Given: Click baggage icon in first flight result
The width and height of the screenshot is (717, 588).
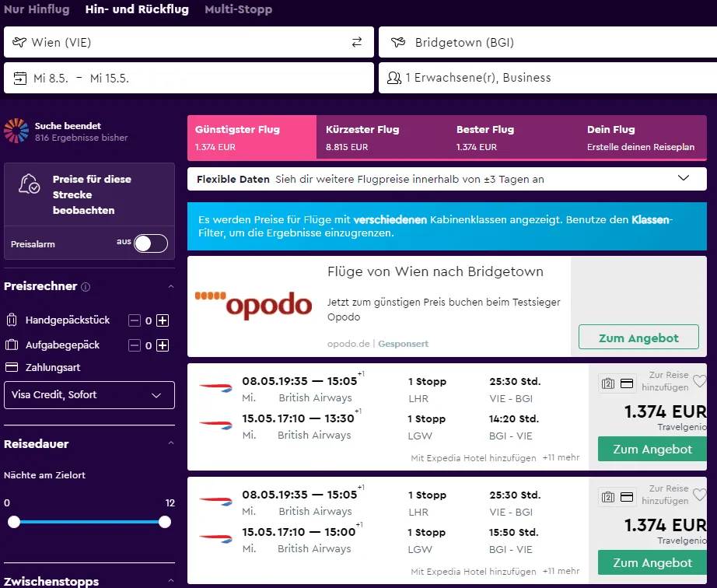Looking at the screenshot, I should [x=608, y=383].
